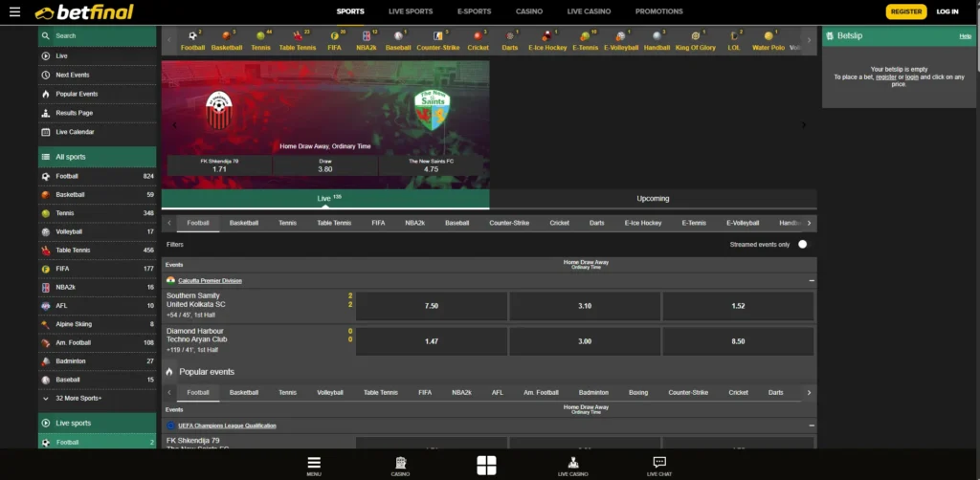Click the Register button
Viewport: 980px width, 480px height.
click(905, 11)
